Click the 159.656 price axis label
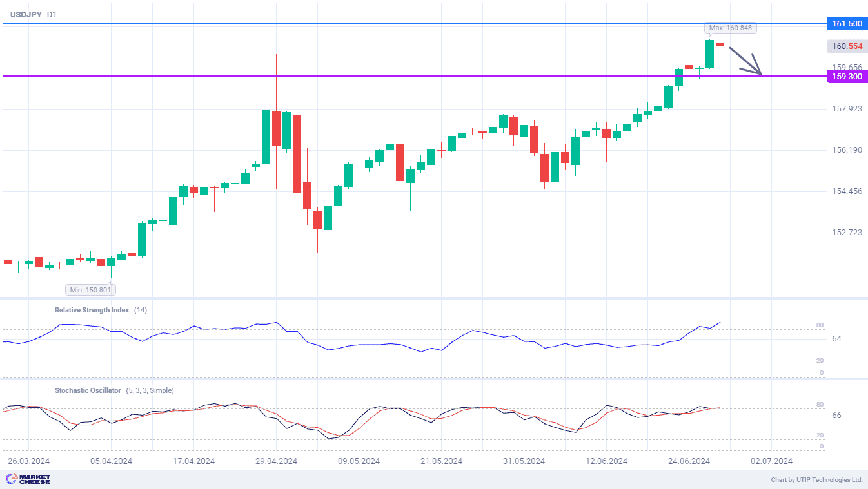The width and height of the screenshot is (868, 489). point(847,67)
